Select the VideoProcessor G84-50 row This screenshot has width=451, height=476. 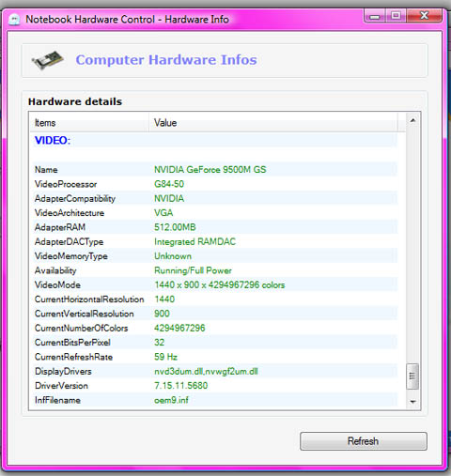point(215,184)
